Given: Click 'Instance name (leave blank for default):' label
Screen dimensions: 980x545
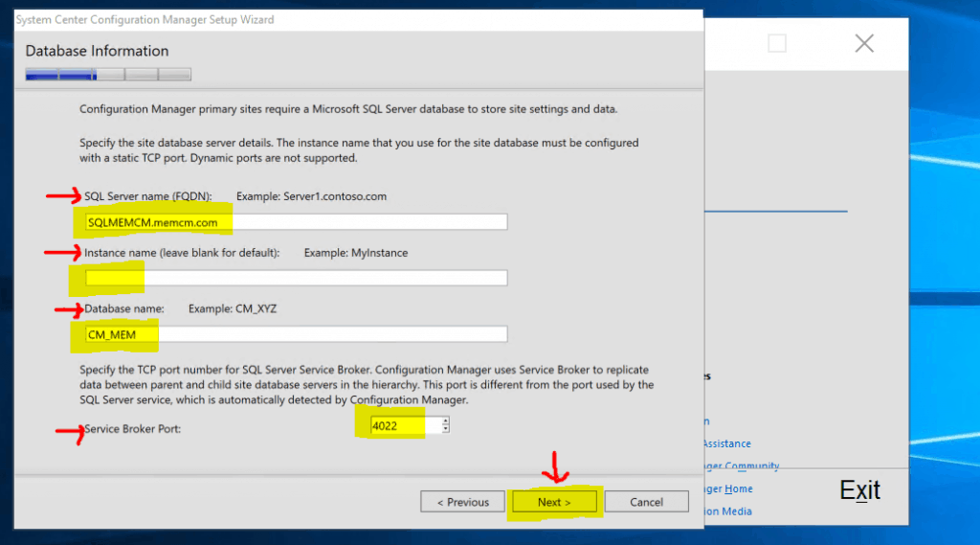Looking at the screenshot, I should click(182, 253).
